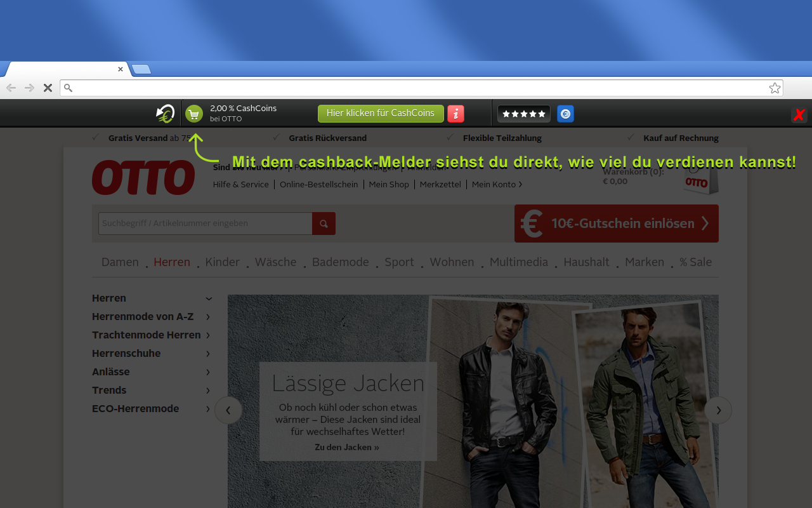
Task: Open the Haushalt category
Action: click(586, 262)
